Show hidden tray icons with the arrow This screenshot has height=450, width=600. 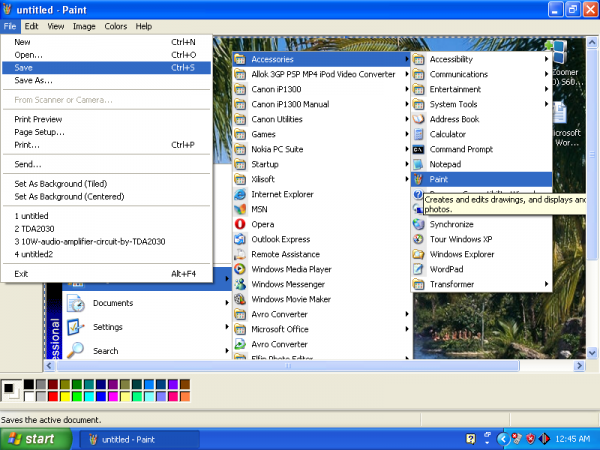coord(501,438)
